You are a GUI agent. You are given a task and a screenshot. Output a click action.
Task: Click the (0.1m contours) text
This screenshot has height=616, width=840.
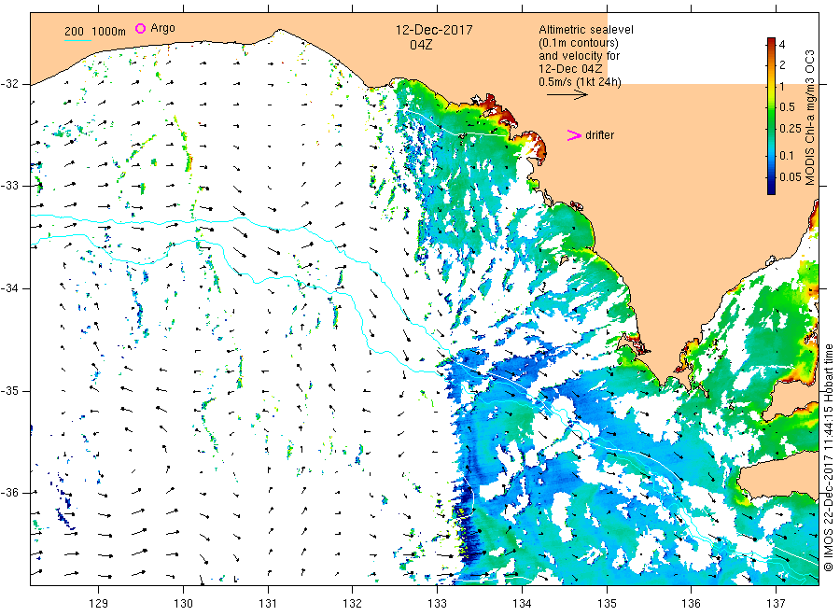tap(578, 43)
